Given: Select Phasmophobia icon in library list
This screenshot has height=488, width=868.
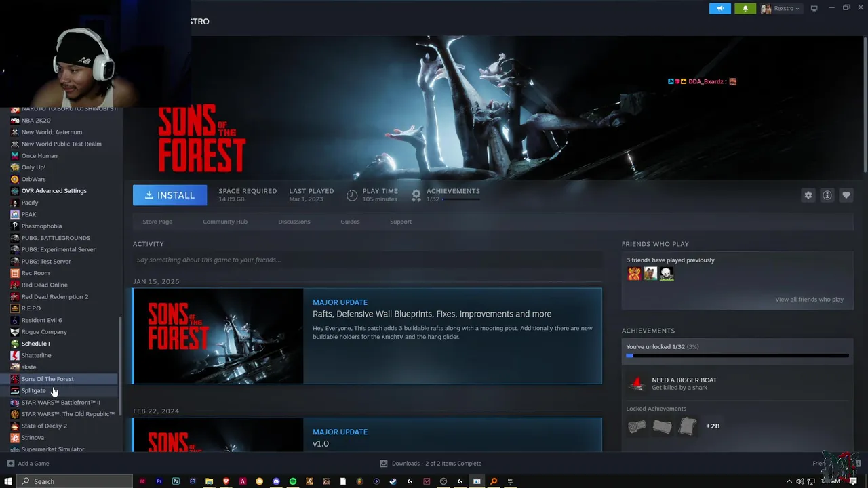Looking at the screenshot, I should 15,226.
